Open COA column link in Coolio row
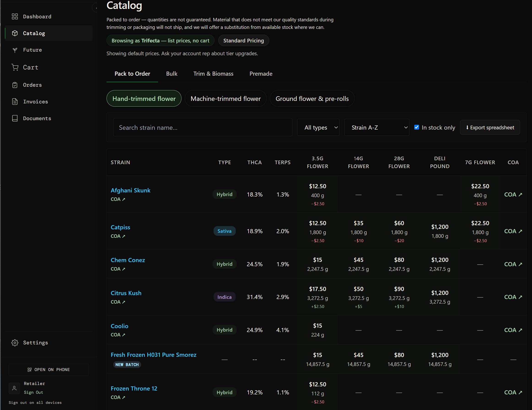 pyautogui.click(x=513, y=330)
